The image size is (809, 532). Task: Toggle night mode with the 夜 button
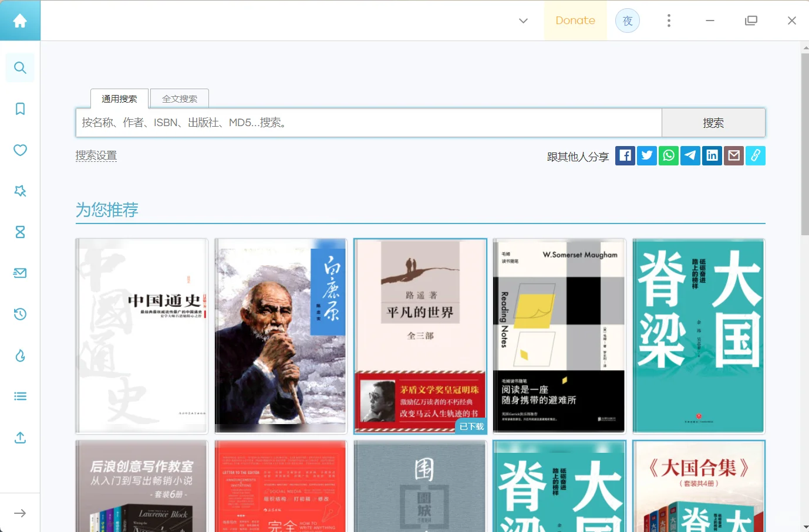click(628, 21)
